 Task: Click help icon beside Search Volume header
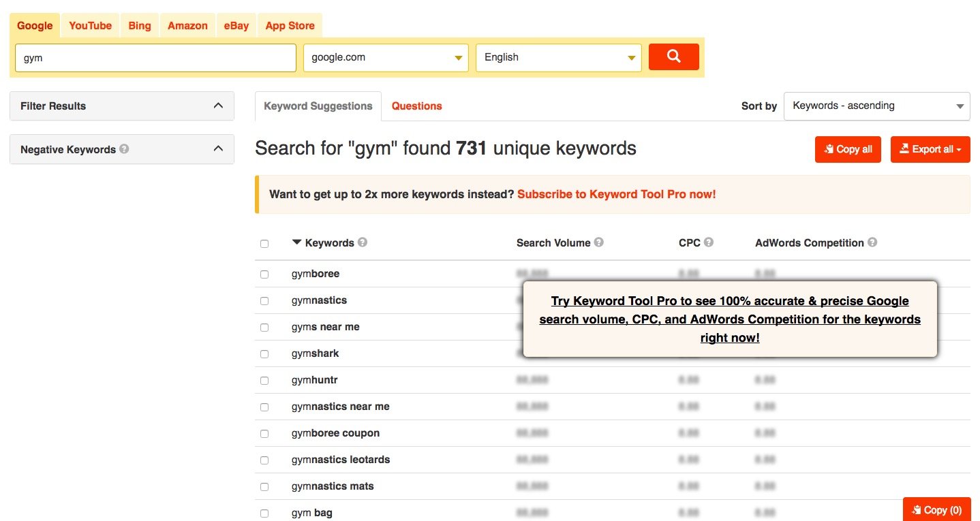pos(598,242)
